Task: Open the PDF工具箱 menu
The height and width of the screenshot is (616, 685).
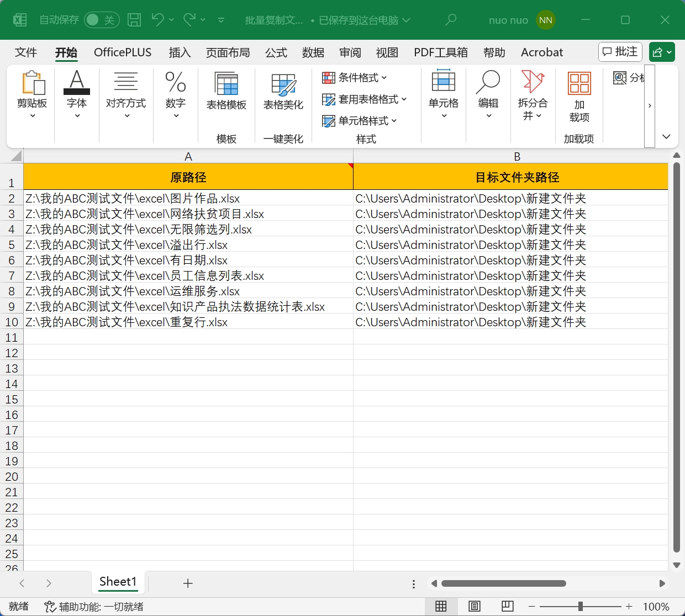Action: (440, 52)
